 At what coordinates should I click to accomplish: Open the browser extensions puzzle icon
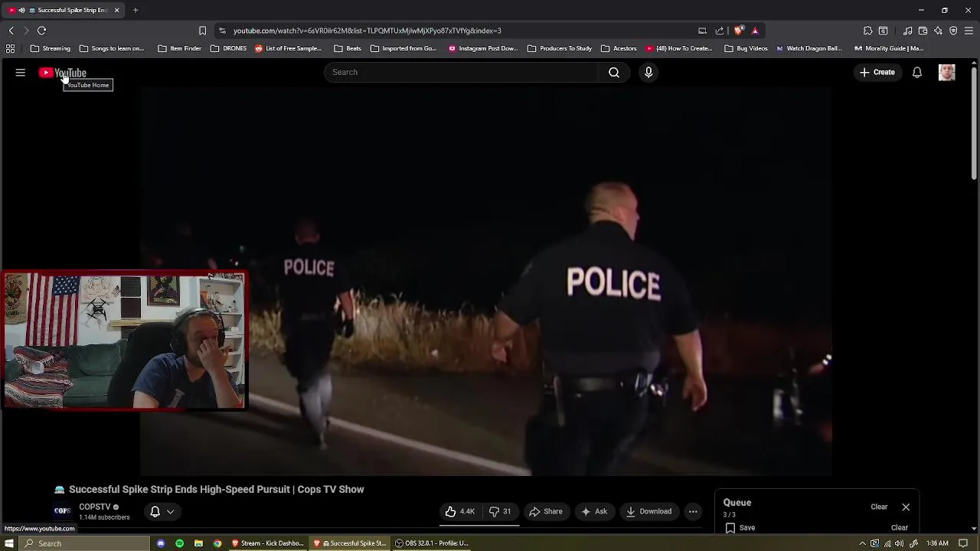[867, 31]
